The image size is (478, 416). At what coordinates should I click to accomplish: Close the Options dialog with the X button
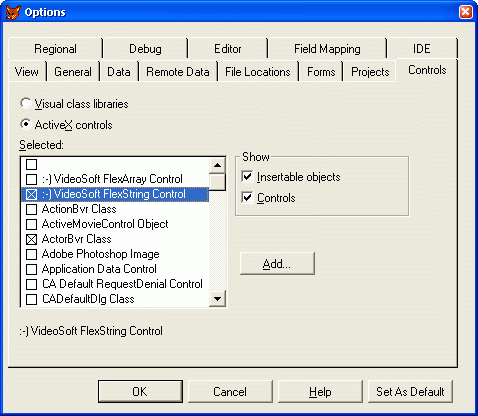[x=465, y=12]
